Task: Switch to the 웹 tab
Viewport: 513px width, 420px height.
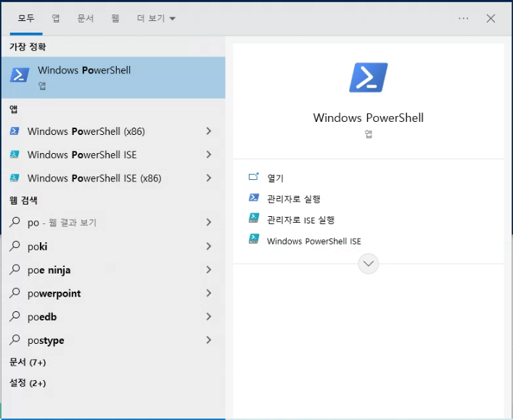Action: click(x=115, y=18)
